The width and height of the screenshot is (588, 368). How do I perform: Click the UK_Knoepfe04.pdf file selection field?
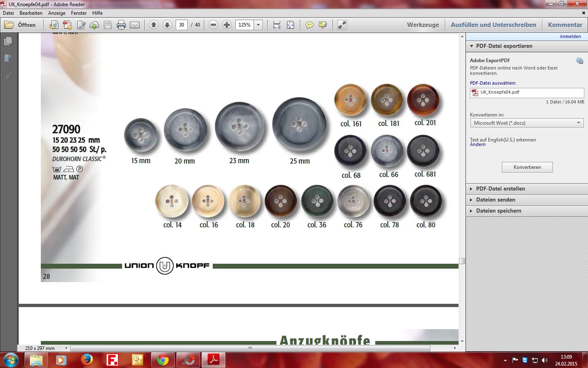click(527, 93)
